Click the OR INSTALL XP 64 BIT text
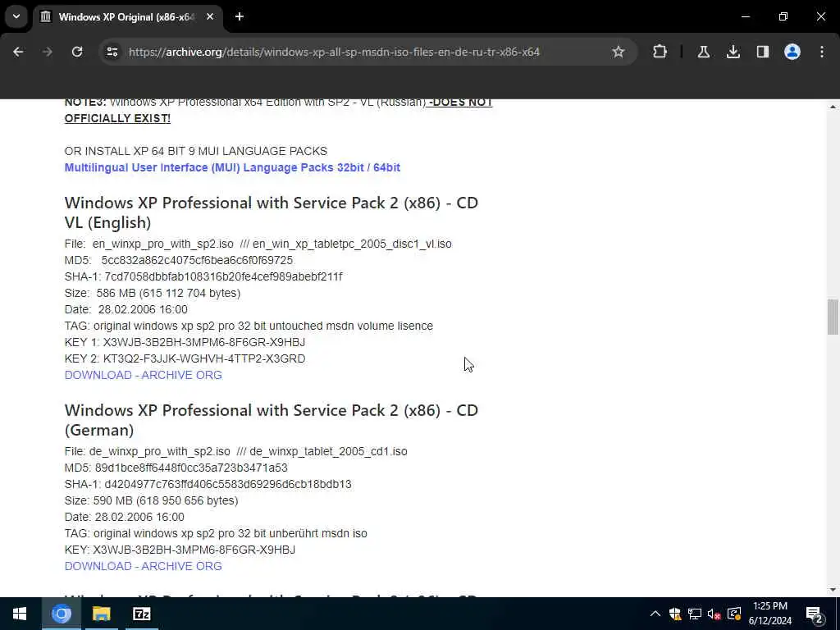840x630 pixels. click(195, 151)
